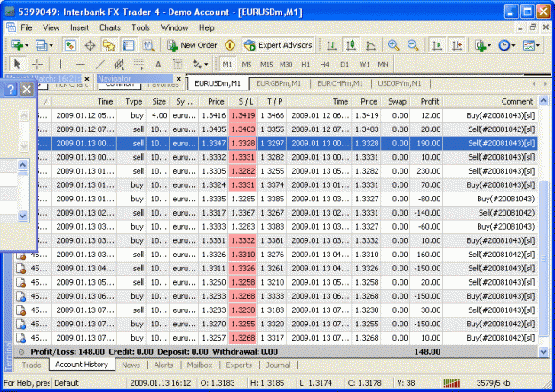The width and height of the screenshot is (555, 392).
Task: Select the MN timeframe button
Action: click(383, 65)
